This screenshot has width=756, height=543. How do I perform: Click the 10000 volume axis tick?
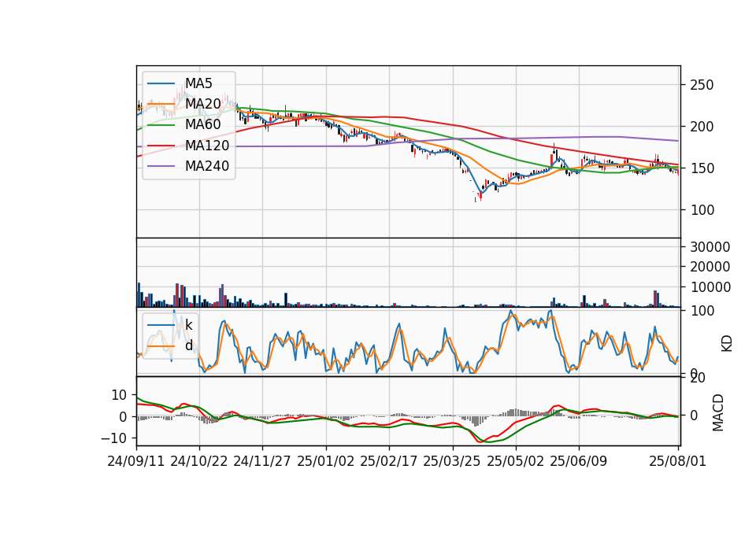coord(710,287)
